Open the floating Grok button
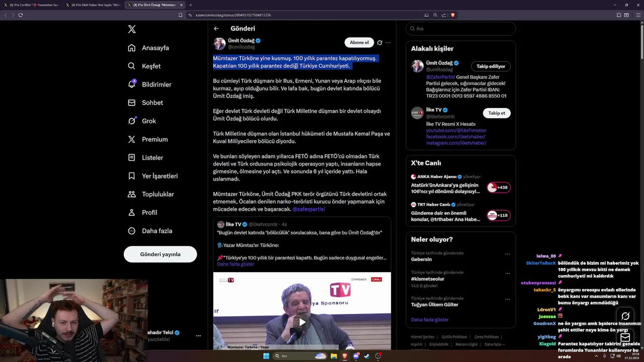Image resolution: width=644 pixels, height=362 pixels. pyautogui.click(x=625, y=316)
